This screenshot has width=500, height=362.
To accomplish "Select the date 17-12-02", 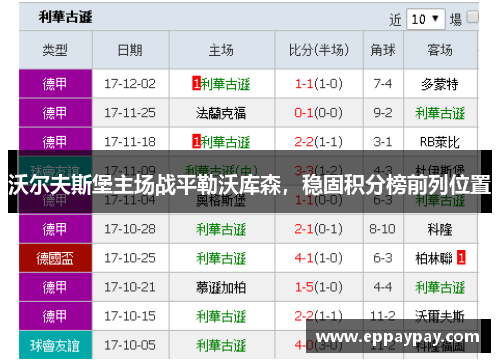I will coord(130,84).
